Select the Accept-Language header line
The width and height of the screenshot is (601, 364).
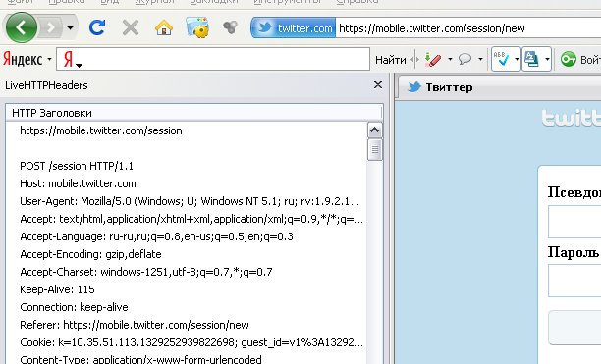pos(157,236)
